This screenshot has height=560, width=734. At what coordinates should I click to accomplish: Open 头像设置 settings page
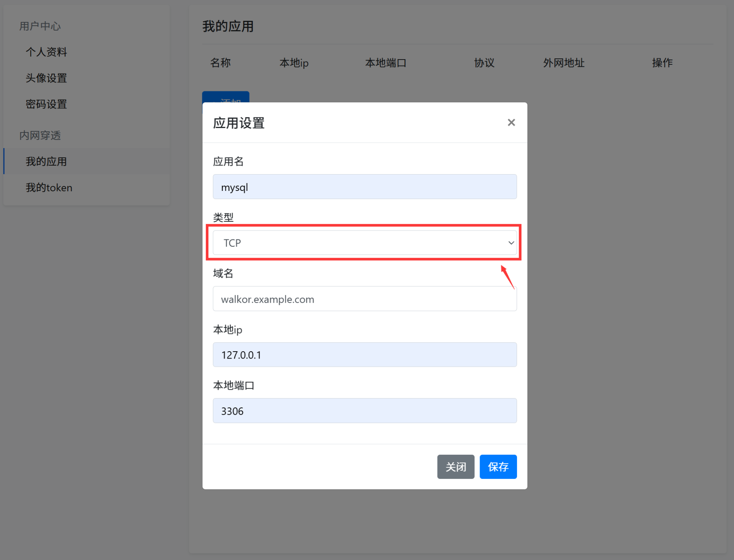tap(46, 78)
